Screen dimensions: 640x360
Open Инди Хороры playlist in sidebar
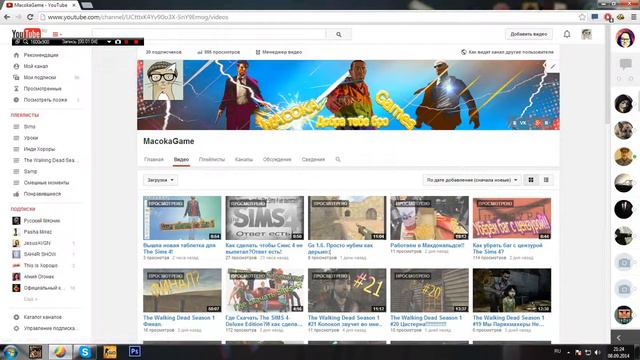[39, 149]
